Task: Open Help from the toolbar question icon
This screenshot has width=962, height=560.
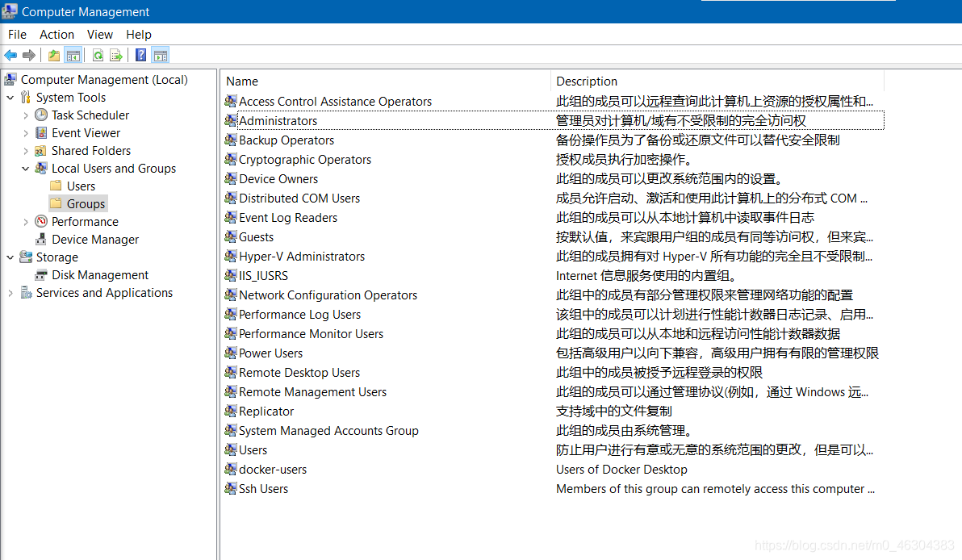Action: pyautogui.click(x=141, y=55)
